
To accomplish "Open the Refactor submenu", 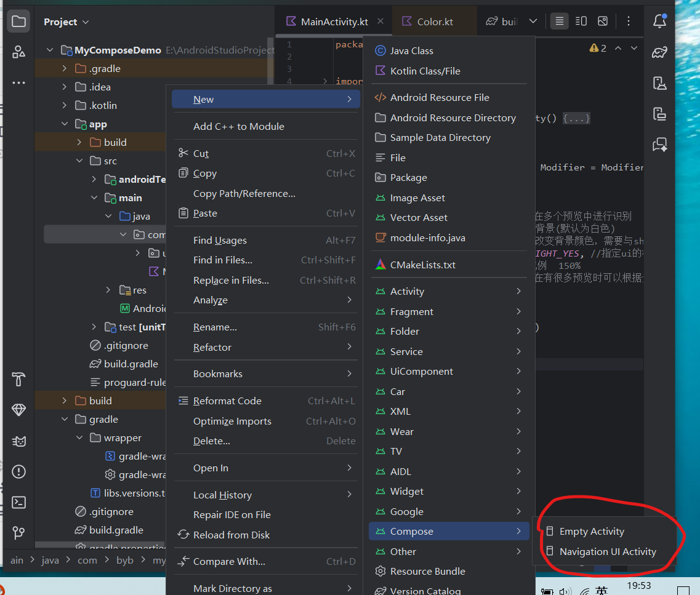I will pos(265,347).
